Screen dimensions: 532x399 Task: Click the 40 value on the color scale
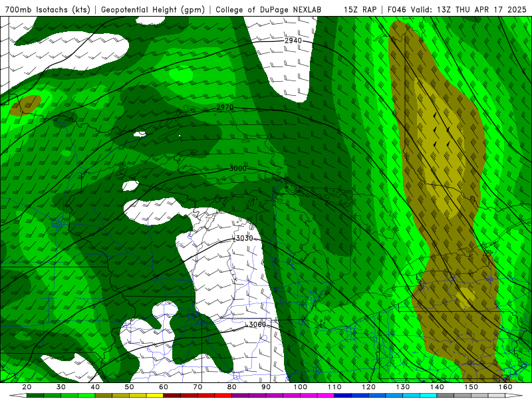tap(95, 387)
